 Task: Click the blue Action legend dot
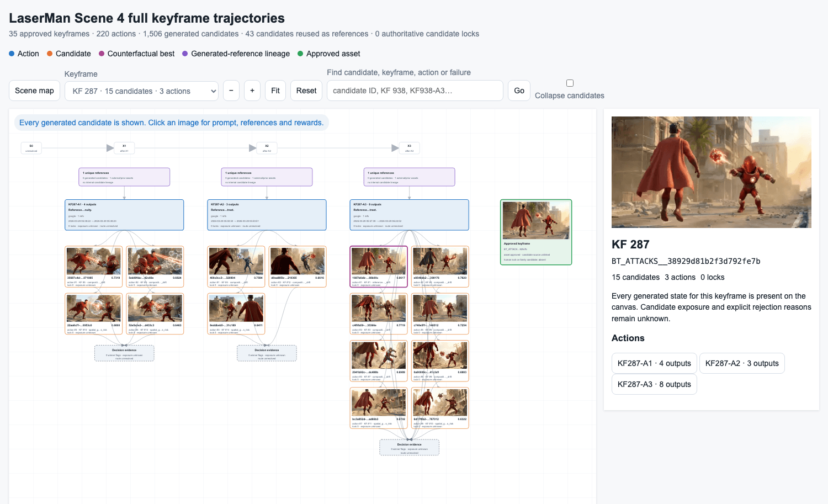pos(12,54)
